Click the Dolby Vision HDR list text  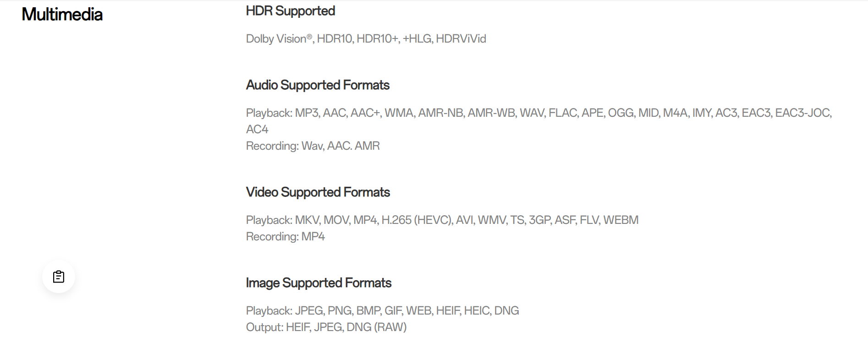coord(366,39)
